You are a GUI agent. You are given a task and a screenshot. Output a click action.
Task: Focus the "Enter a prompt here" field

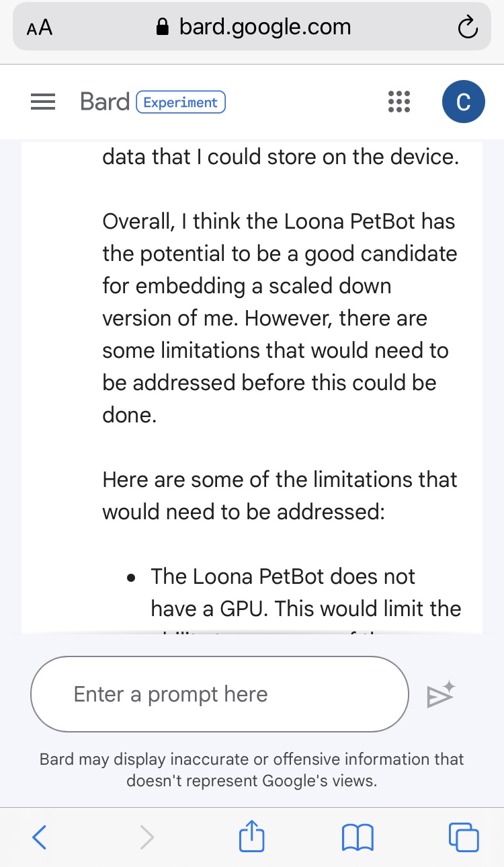pyautogui.click(x=220, y=694)
